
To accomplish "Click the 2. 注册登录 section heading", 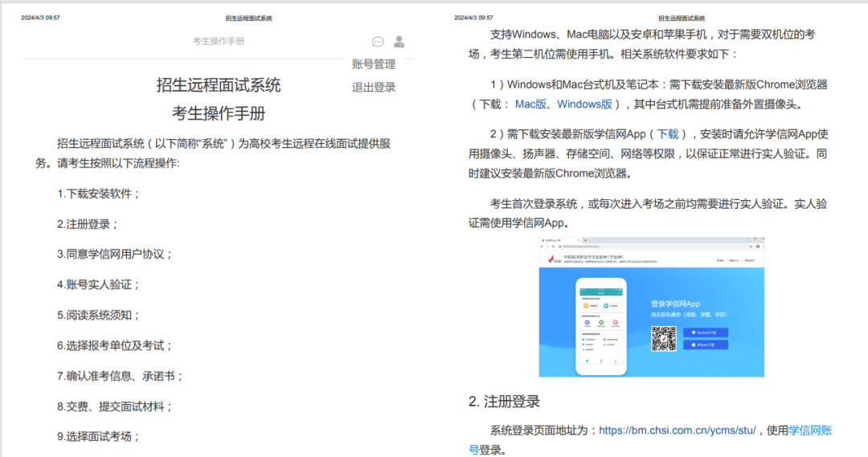I will click(504, 402).
